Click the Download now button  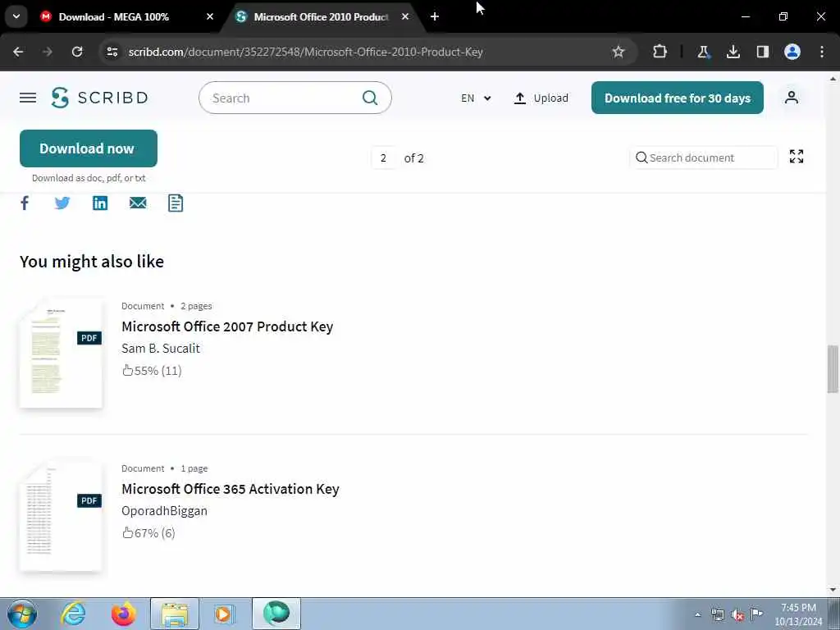89,148
